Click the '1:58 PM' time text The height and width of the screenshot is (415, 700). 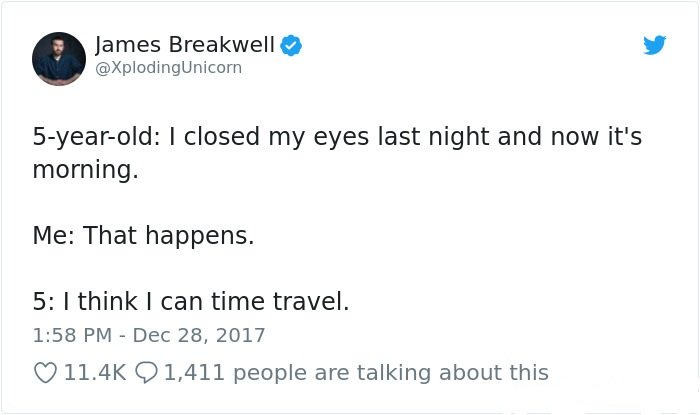(x=72, y=336)
